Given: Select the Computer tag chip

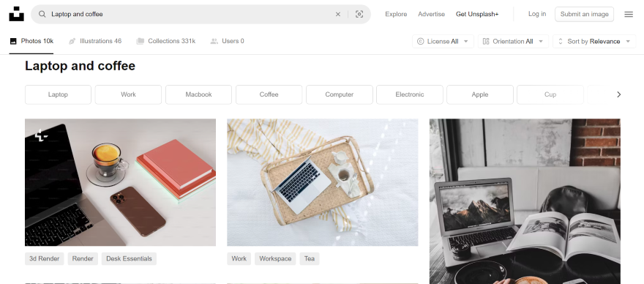Looking at the screenshot, I should (340, 94).
